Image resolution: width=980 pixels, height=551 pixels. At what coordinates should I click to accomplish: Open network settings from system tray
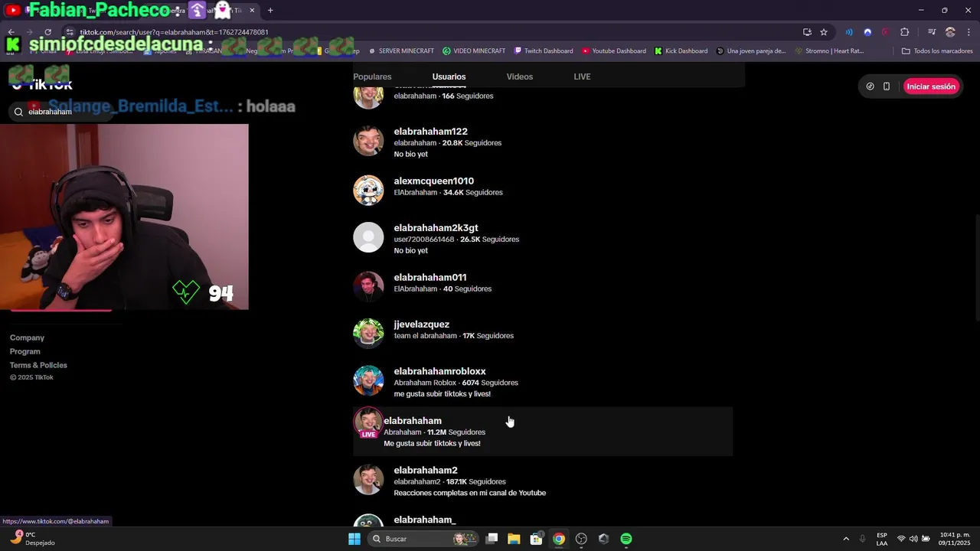point(901,539)
